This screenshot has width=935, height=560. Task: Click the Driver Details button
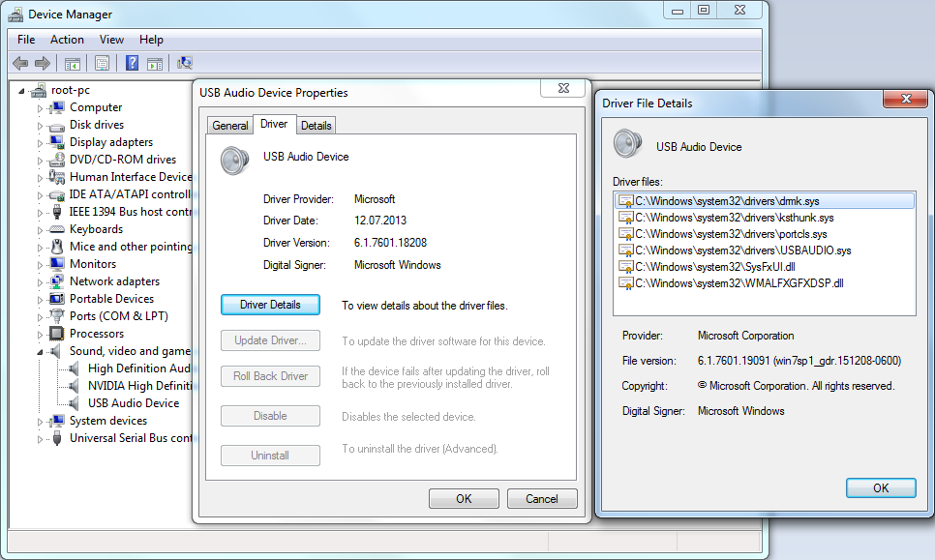pyautogui.click(x=270, y=305)
